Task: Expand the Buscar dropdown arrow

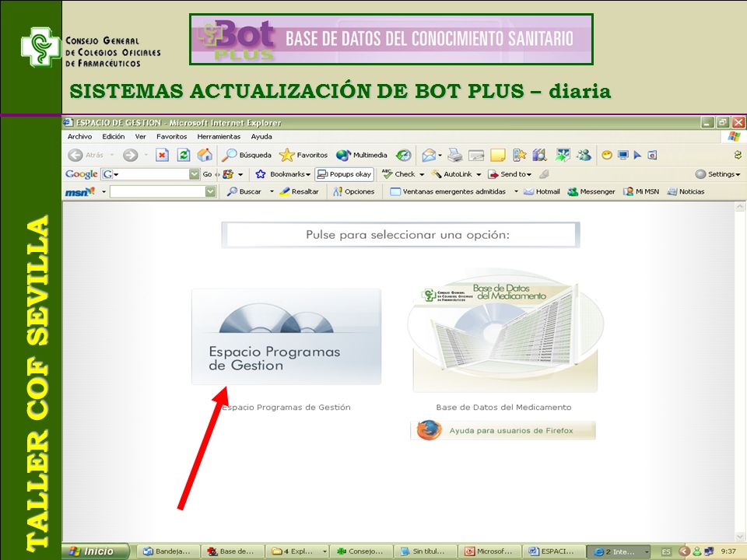Action: coord(272,192)
